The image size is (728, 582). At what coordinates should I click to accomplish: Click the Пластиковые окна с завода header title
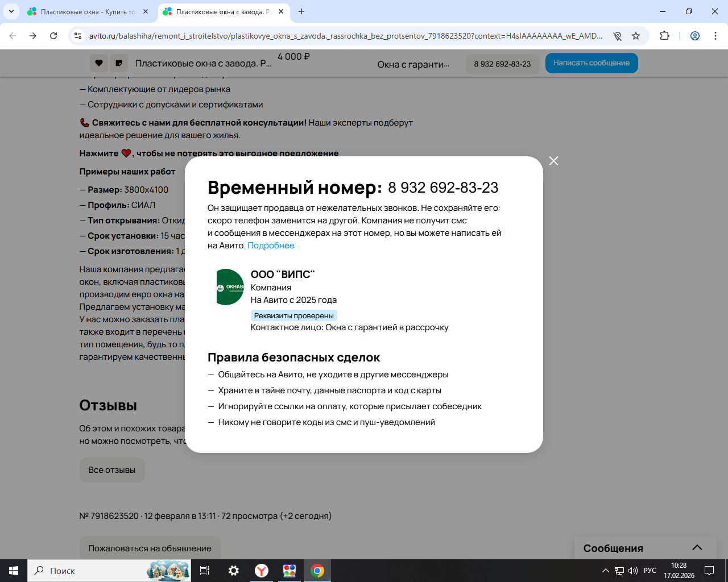point(204,64)
